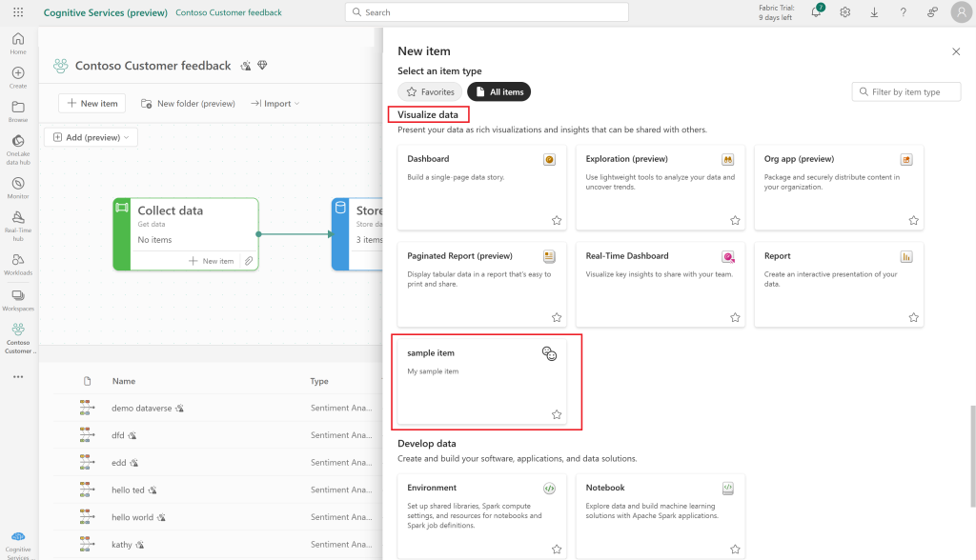Star the Dashboard item as favorite
This screenshot has height=560, width=976.
pos(556,220)
